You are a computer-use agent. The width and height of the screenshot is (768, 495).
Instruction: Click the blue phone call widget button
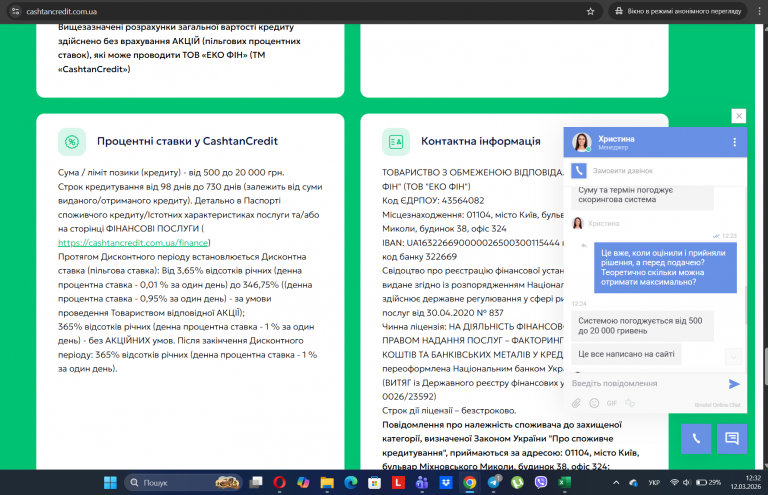coord(696,438)
